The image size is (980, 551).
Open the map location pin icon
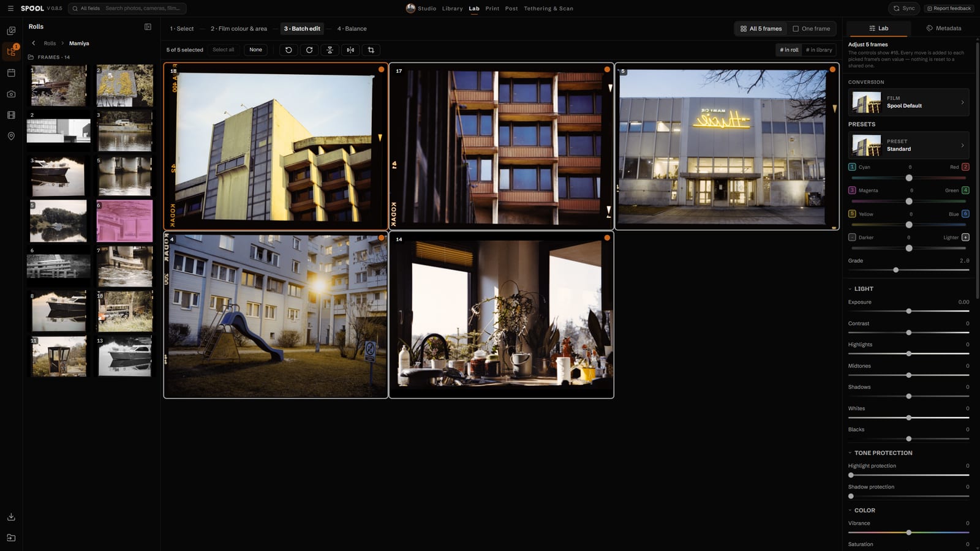coord(11,136)
